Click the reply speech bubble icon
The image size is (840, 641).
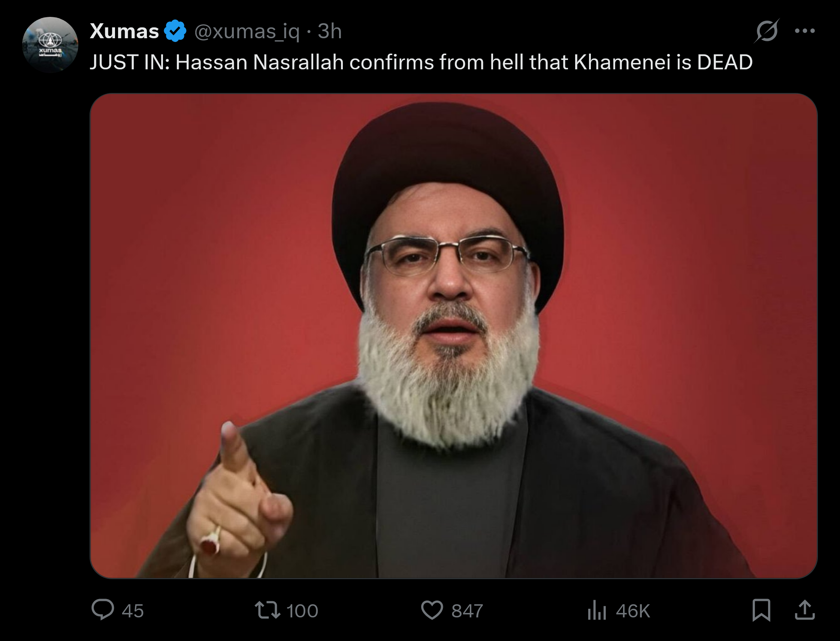coord(103,610)
